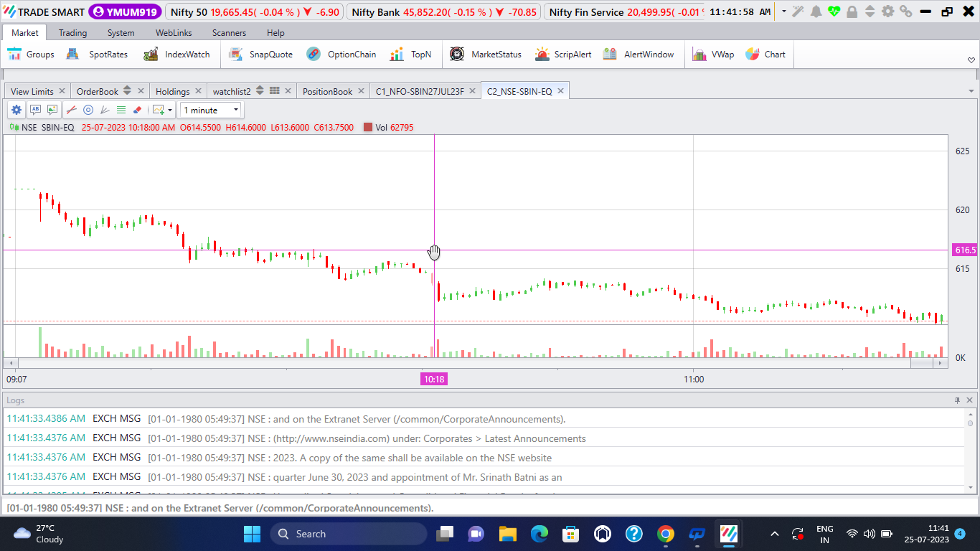Viewport: 980px width, 551px height.
Task: Click watchlist2 tab sort arrows
Action: pos(260,90)
